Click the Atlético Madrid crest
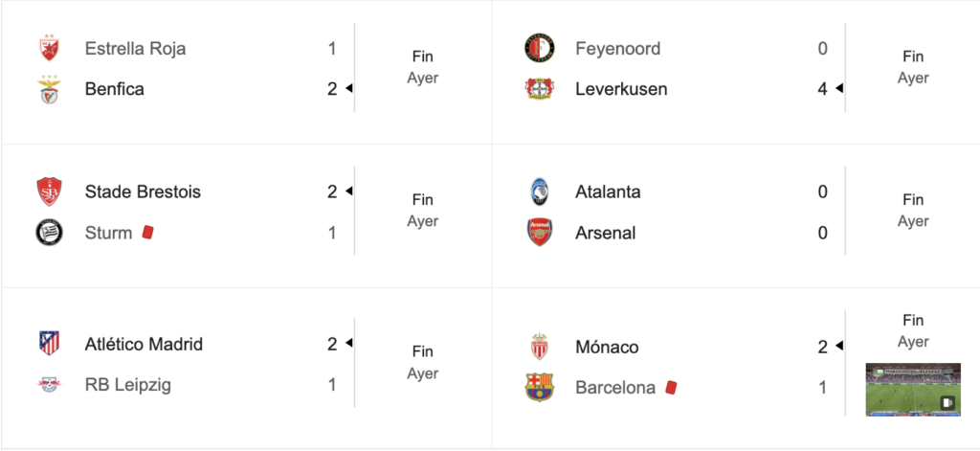The image size is (980, 451). coord(50,344)
